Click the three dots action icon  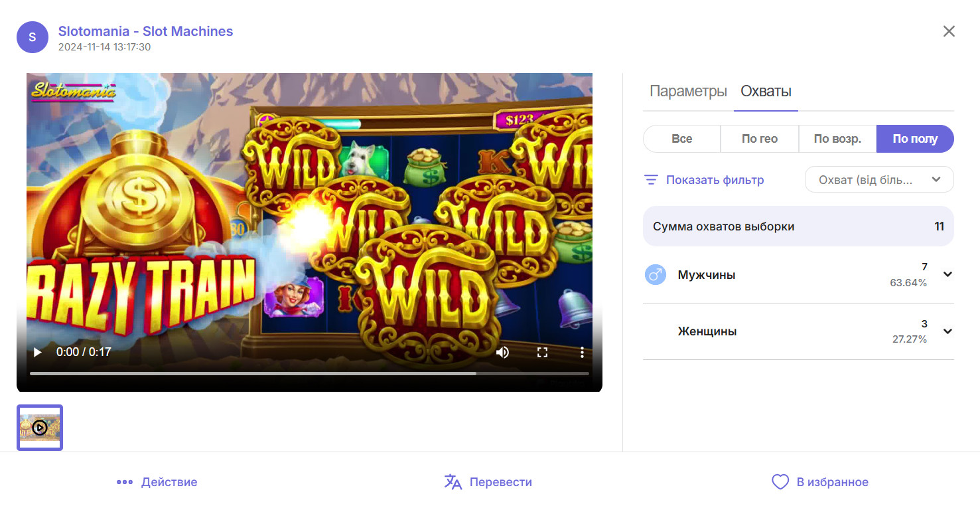125,482
